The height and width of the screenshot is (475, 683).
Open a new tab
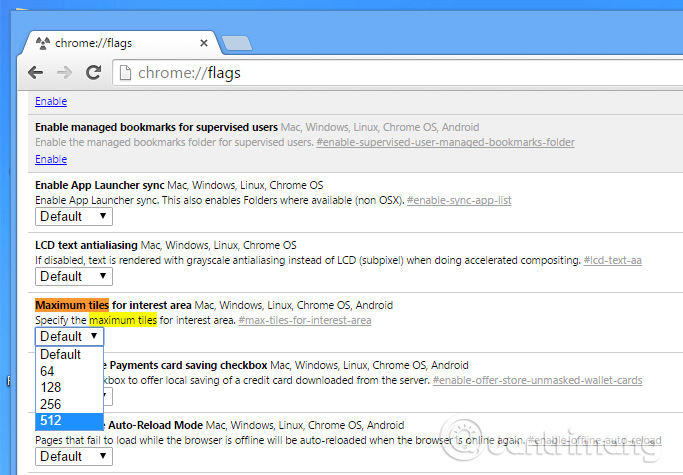tap(237, 43)
